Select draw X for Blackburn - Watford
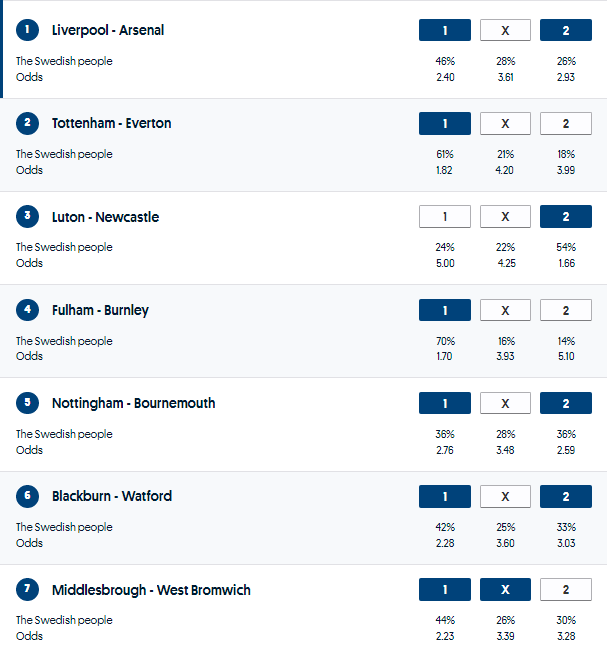 click(505, 496)
